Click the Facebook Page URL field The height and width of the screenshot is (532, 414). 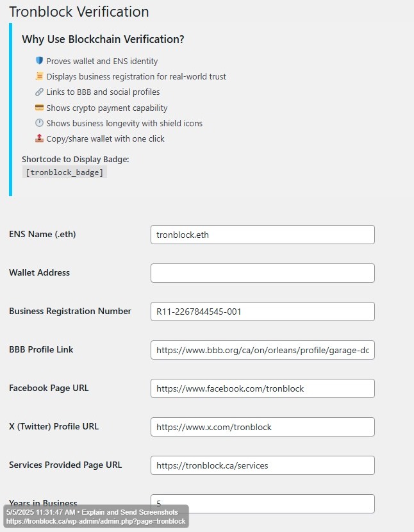[x=262, y=388]
